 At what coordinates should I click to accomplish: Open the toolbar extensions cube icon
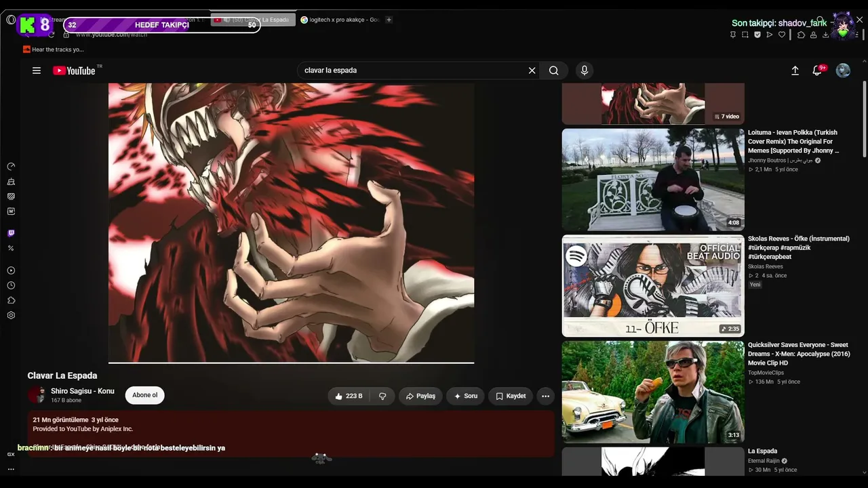click(x=801, y=35)
